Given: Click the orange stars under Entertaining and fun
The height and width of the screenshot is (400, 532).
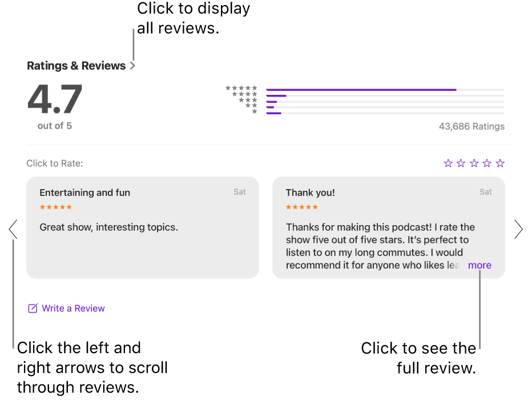Looking at the screenshot, I should pos(55,207).
